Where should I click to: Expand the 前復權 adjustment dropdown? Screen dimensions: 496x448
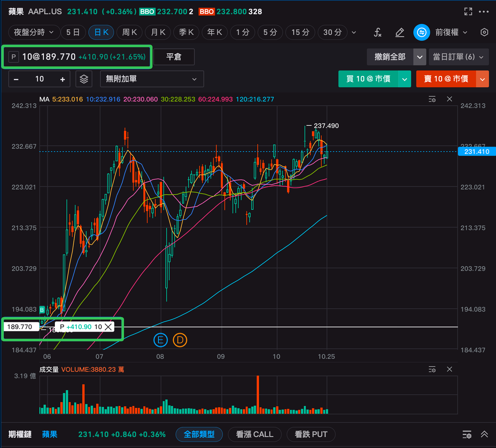(451, 32)
